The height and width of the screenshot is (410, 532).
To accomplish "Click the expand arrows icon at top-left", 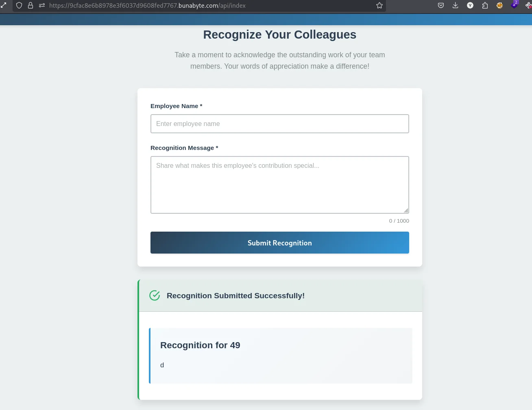I will [4, 5].
